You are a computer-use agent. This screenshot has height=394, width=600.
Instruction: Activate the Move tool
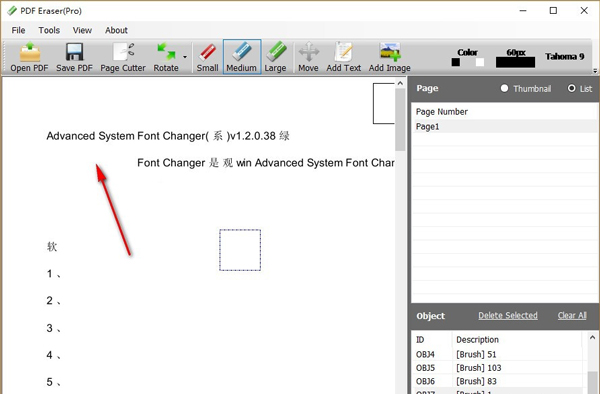pos(308,57)
